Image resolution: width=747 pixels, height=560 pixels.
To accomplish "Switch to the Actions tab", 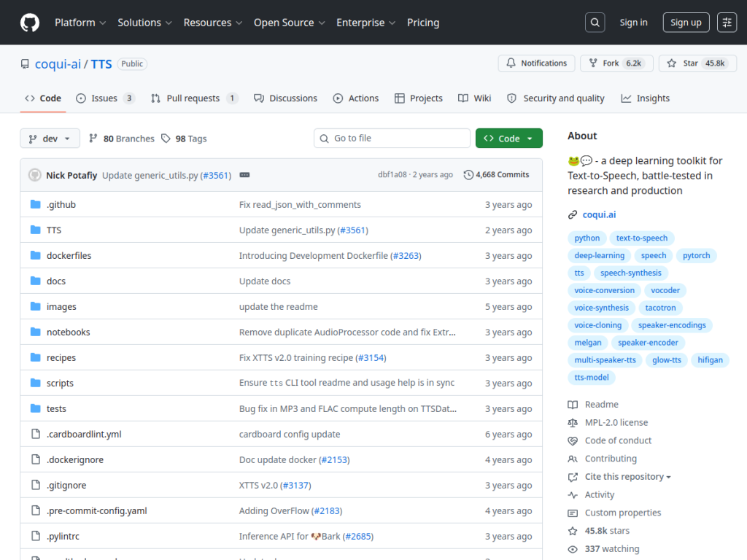I will (355, 98).
